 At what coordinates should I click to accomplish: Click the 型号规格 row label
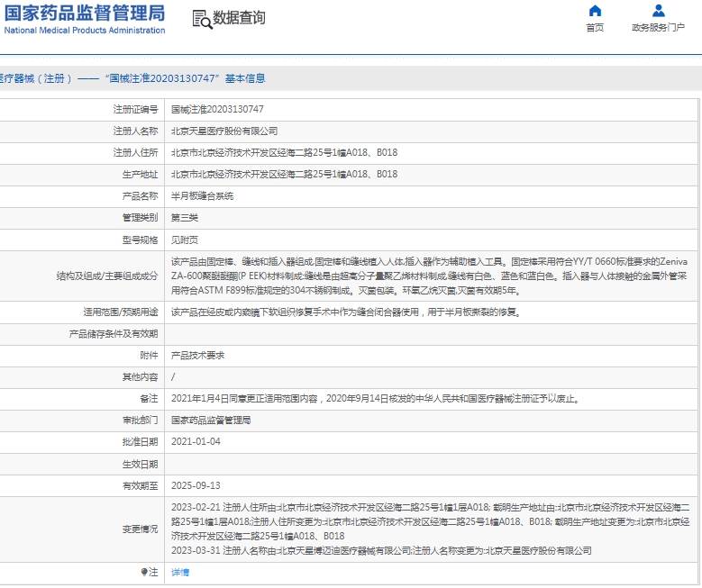click(x=141, y=240)
